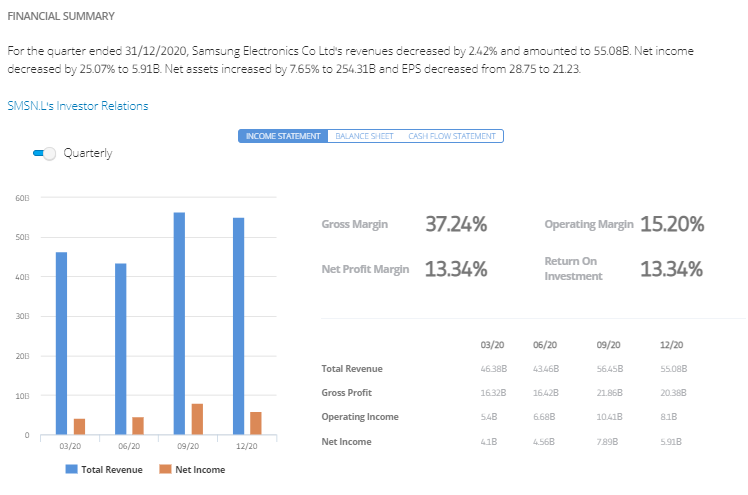This screenshot has height=495, width=748.
Task: Click the 4.56B net income cell
Action: [x=544, y=442]
